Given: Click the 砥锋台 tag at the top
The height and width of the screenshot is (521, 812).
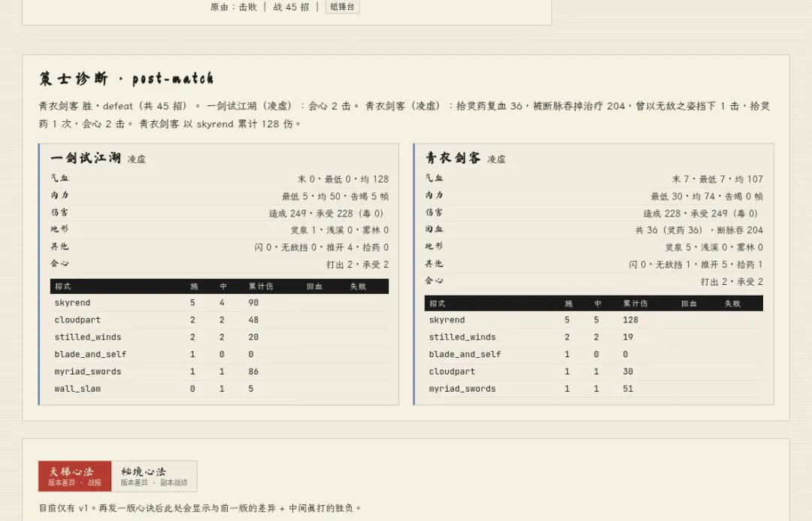Looking at the screenshot, I should (342, 7).
